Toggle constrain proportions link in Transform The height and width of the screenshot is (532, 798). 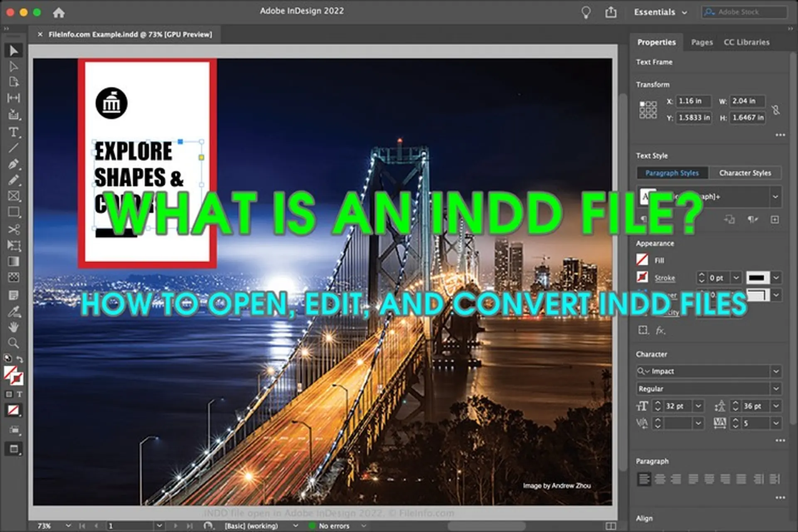pos(776,110)
